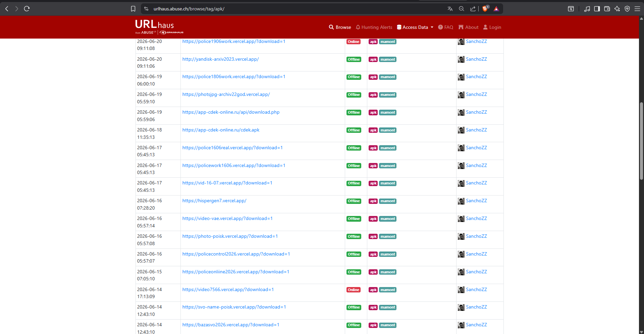The width and height of the screenshot is (644, 334).
Task: Open the Brave wallet icon
Action: pos(607,9)
